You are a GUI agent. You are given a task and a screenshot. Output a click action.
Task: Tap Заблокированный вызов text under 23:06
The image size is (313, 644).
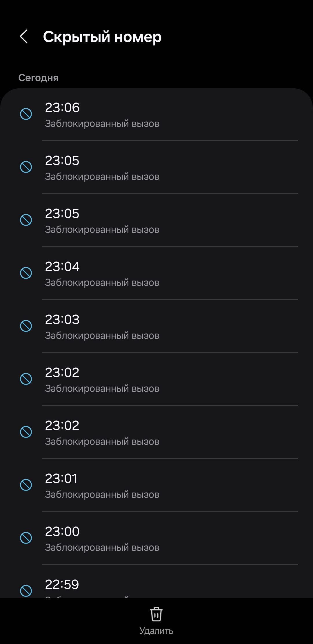point(102,124)
